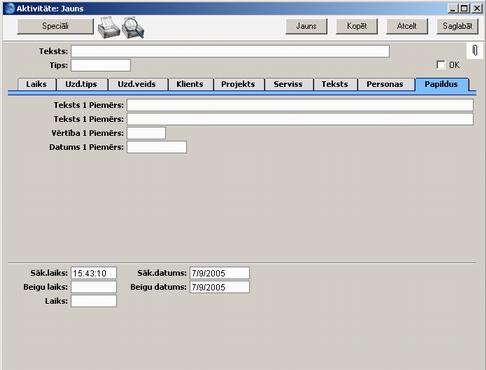Tick the OK checkbox
486x370 pixels.
click(441, 64)
